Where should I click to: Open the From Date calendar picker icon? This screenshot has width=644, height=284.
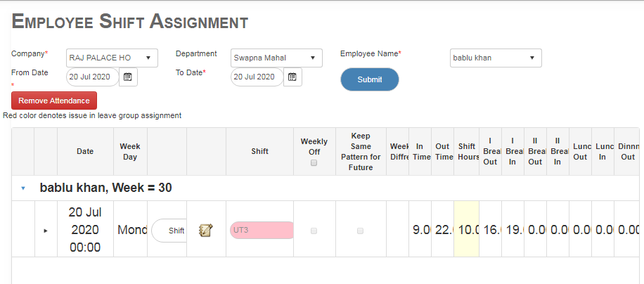pyautogui.click(x=128, y=77)
